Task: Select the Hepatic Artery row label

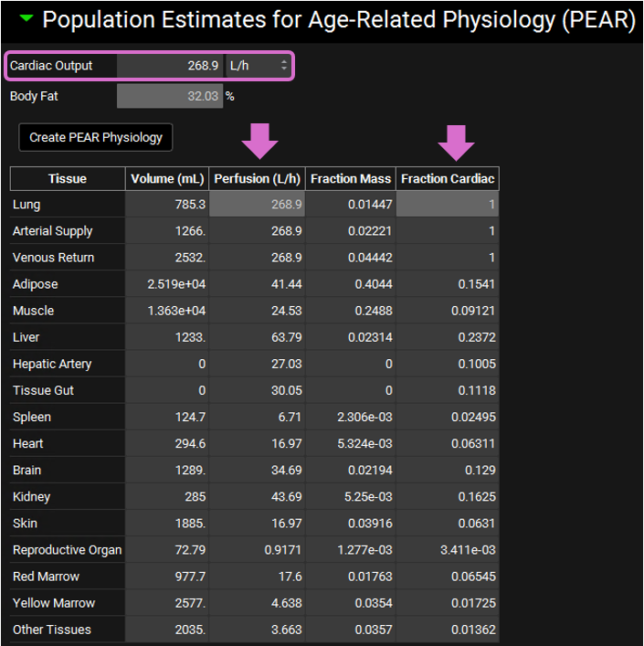Action: click(68, 364)
